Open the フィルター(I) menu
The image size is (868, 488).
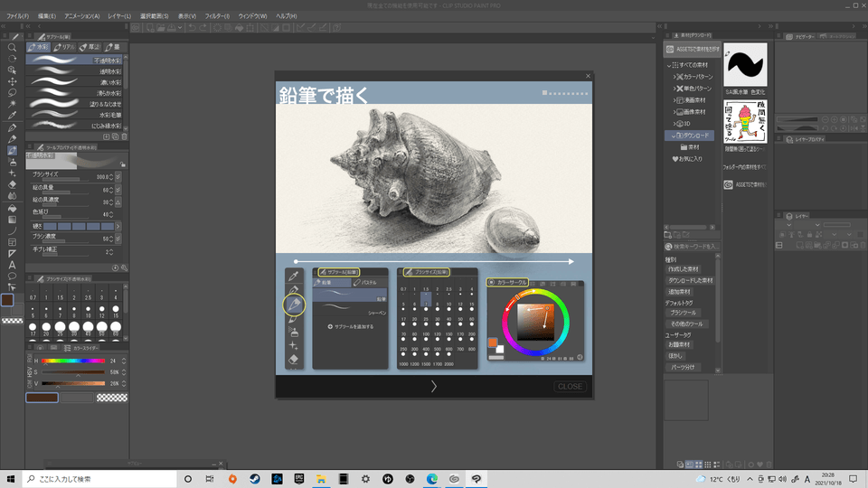217,16
